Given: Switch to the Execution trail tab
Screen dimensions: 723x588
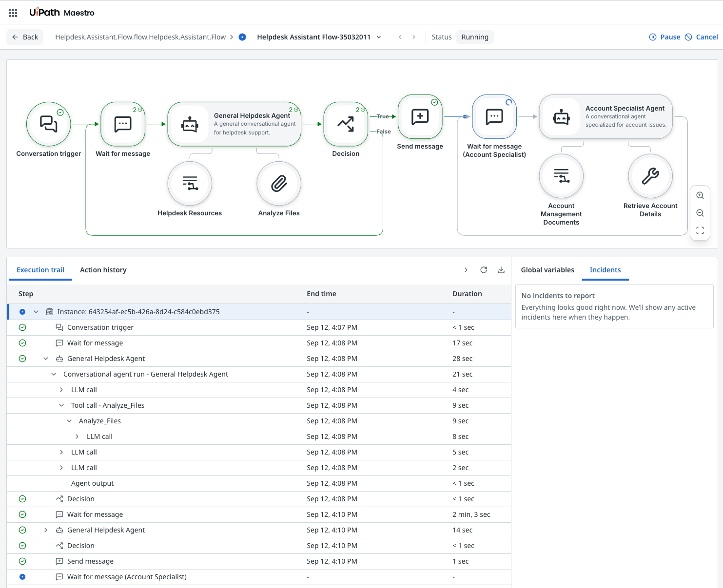Looking at the screenshot, I should click(x=40, y=270).
